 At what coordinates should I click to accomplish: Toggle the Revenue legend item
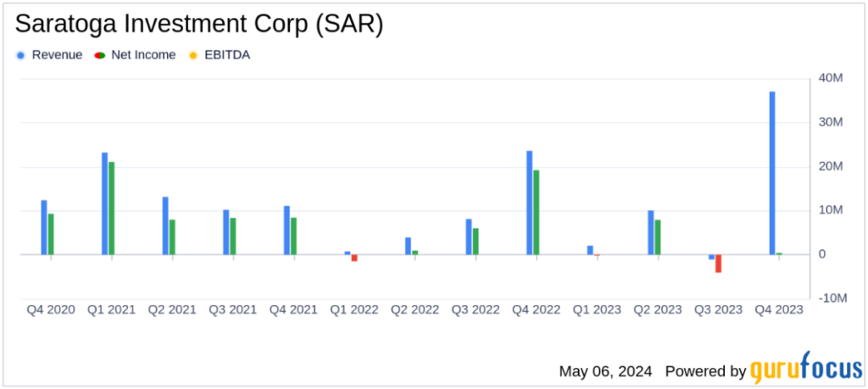(x=56, y=55)
